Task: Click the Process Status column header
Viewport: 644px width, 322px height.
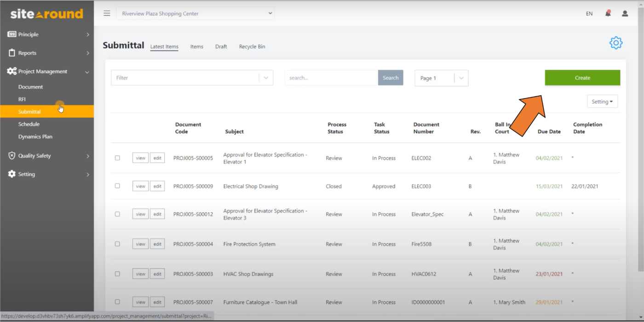Action: pos(337,128)
